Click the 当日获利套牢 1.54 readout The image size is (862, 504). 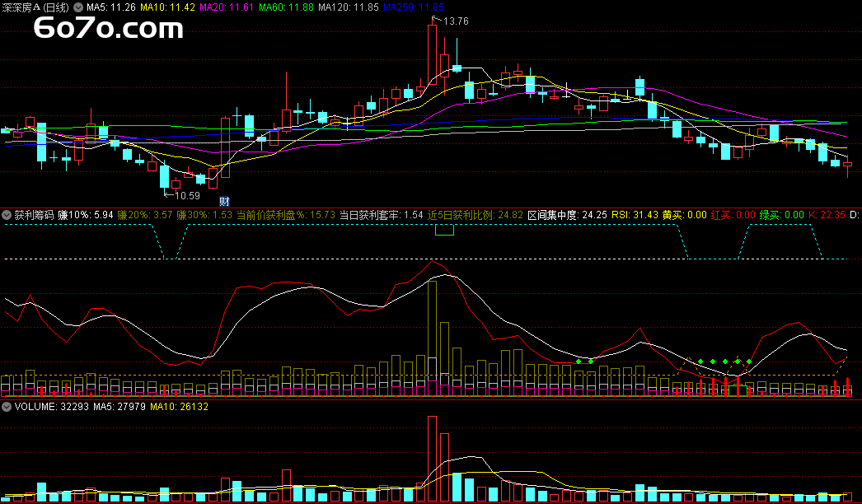[x=375, y=215]
